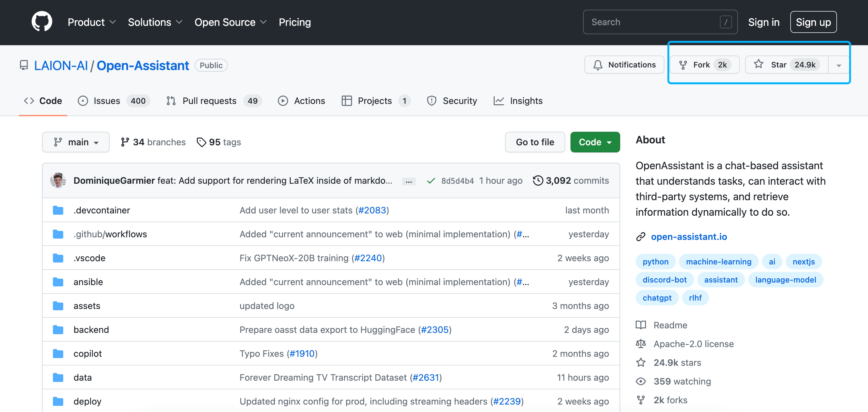The width and height of the screenshot is (868, 412).
Task: Switch to the Actions tab
Action: click(301, 101)
